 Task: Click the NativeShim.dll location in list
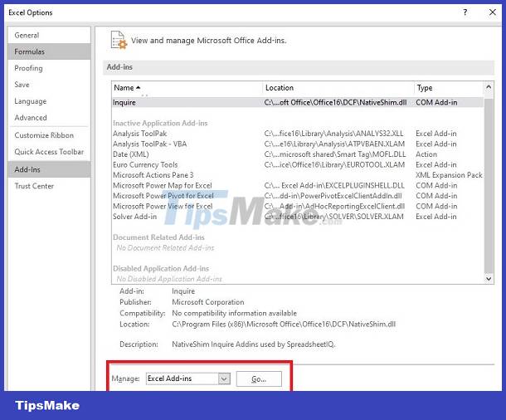click(335, 102)
